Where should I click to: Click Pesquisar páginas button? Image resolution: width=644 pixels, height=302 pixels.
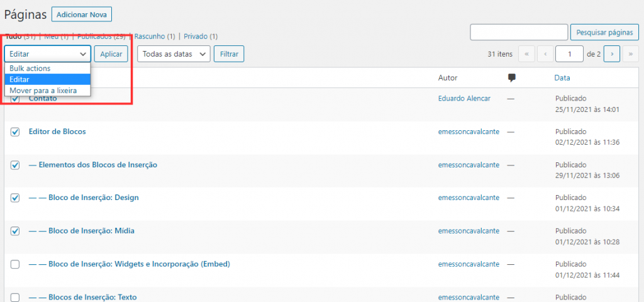[x=604, y=33]
